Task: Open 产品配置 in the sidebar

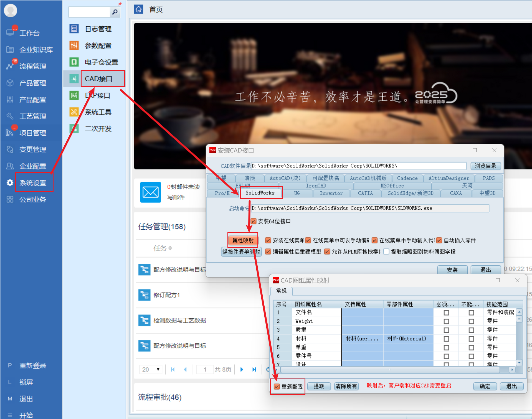Action: point(32,100)
